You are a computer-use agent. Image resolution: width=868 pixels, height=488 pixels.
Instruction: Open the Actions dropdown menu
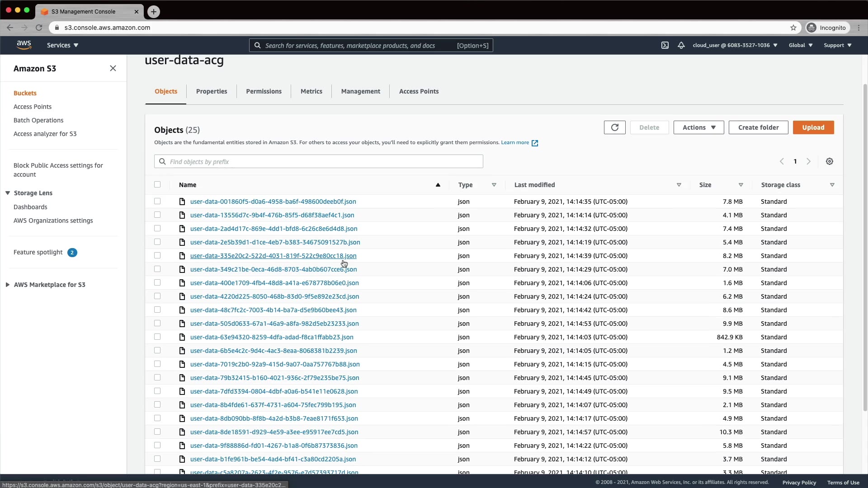[x=698, y=127]
